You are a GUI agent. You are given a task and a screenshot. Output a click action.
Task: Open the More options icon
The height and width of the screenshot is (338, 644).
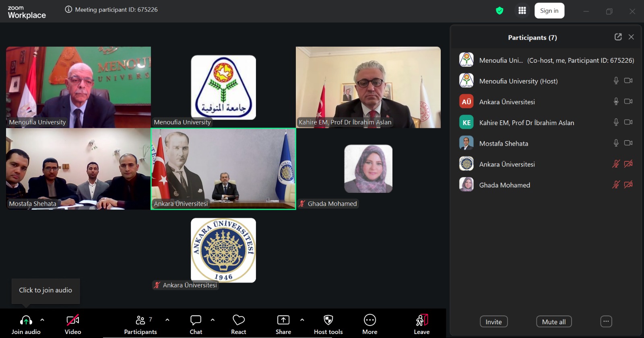click(x=369, y=320)
